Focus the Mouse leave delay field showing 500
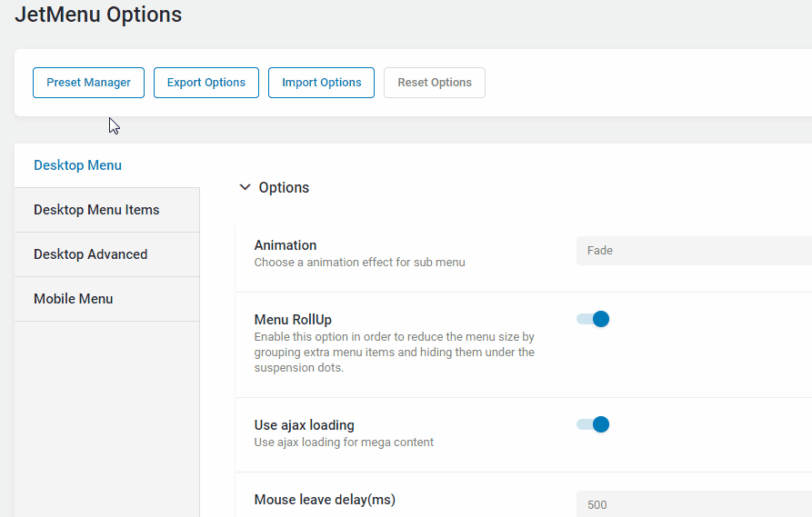 pyautogui.click(x=694, y=504)
